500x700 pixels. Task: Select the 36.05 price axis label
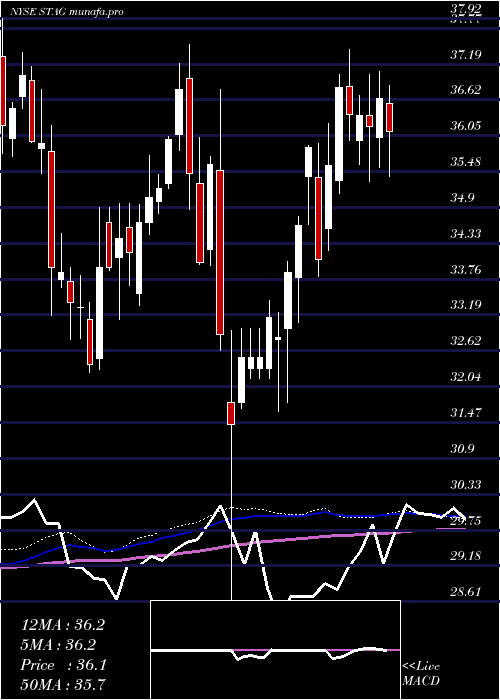[465, 126]
